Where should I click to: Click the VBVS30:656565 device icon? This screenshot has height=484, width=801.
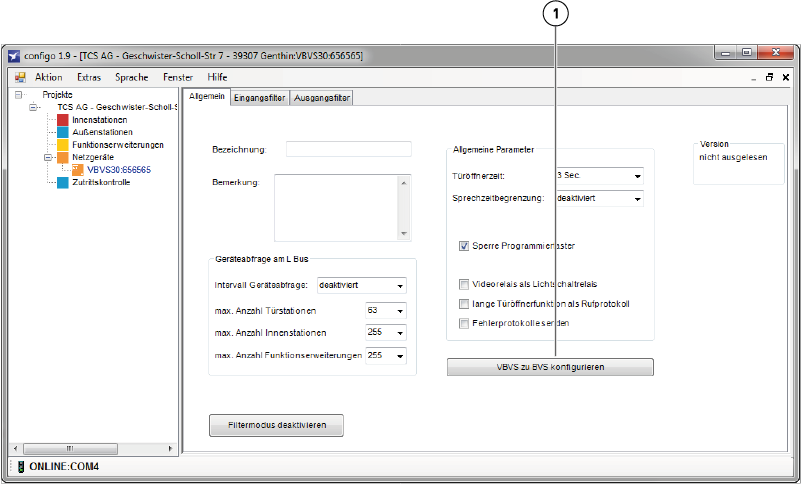click(78, 170)
